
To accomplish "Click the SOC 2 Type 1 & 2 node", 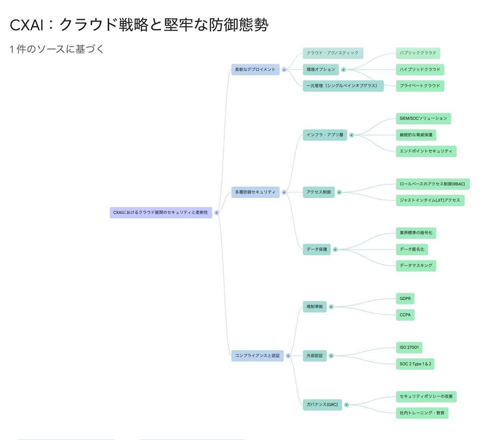I will pos(415,364).
